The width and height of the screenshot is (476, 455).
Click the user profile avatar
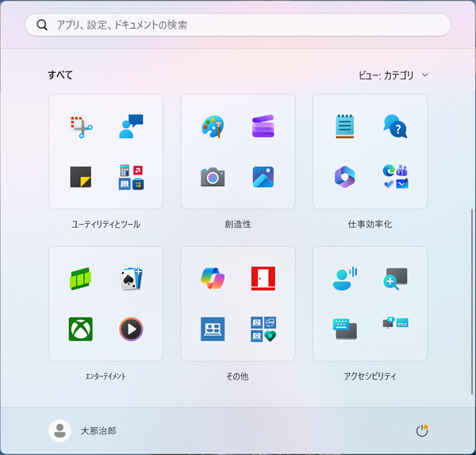[59, 430]
